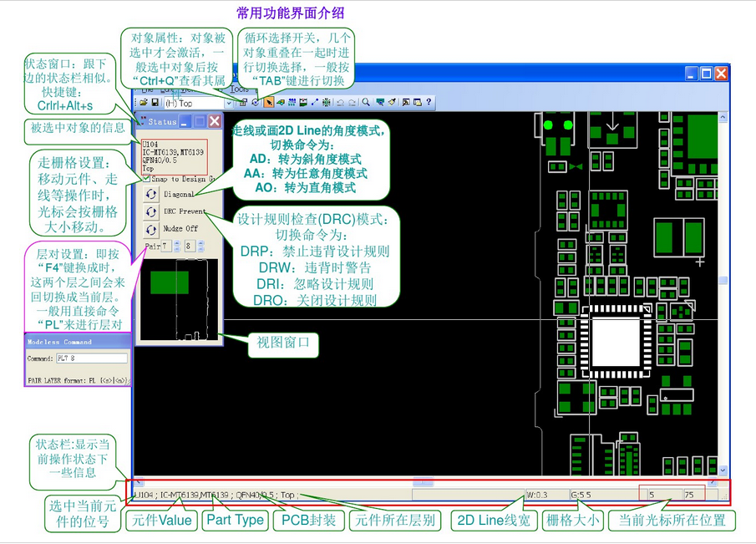Select the arrow selection tool
Image resolution: width=756 pixels, height=544 pixels.
tap(269, 103)
